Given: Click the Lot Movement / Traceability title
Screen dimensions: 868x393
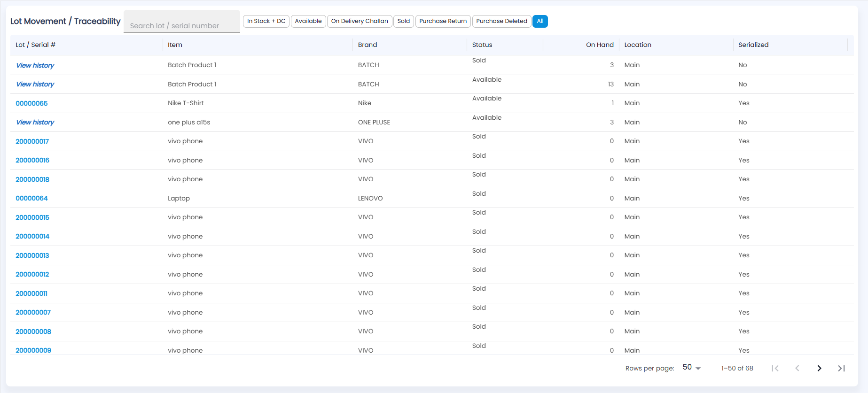Looking at the screenshot, I should pos(65,21).
